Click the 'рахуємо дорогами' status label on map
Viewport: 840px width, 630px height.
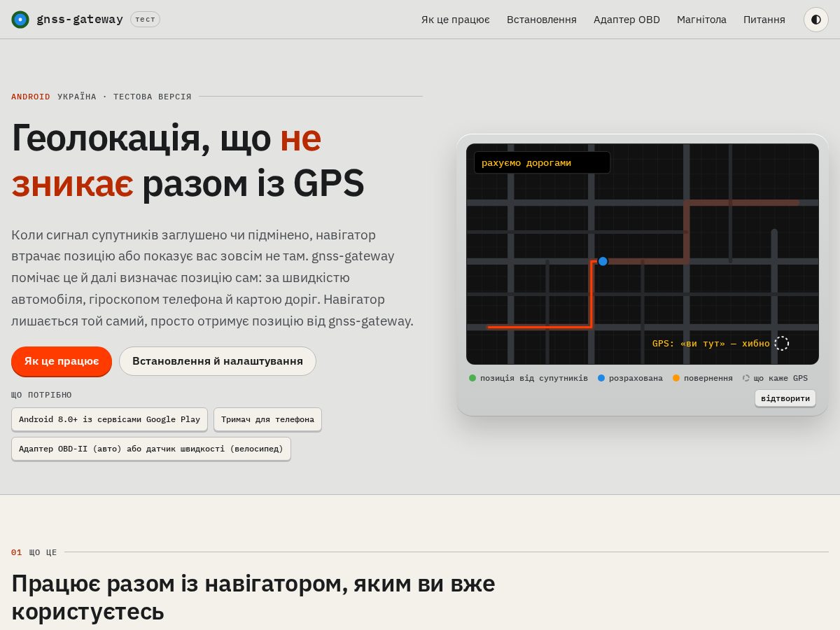[x=542, y=162]
